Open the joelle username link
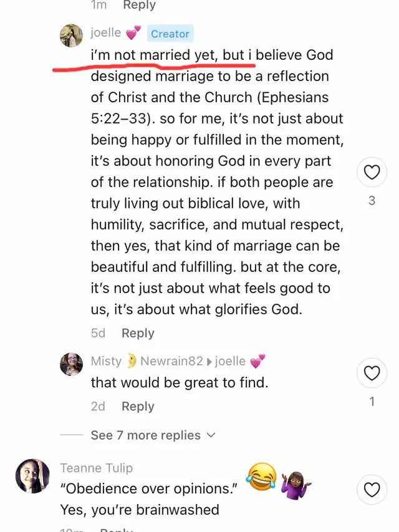The width and height of the screenshot is (399, 532). [105, 32]
